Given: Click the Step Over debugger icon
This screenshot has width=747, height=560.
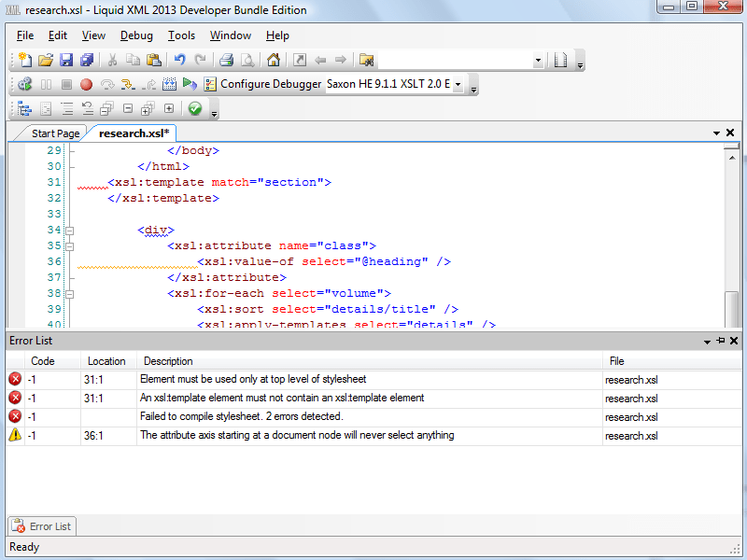Looking at the screenshot, I should [107, 84].
